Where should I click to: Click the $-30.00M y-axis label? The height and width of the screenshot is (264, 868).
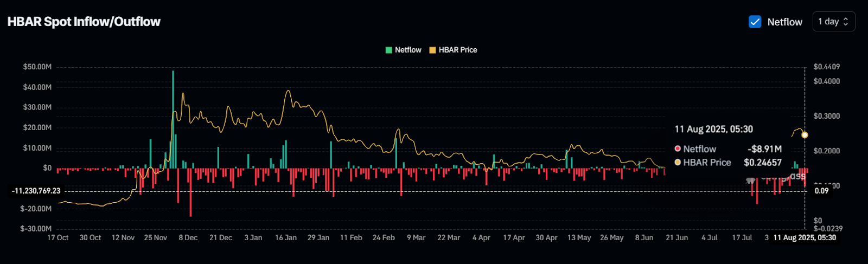tap(36, 229)
